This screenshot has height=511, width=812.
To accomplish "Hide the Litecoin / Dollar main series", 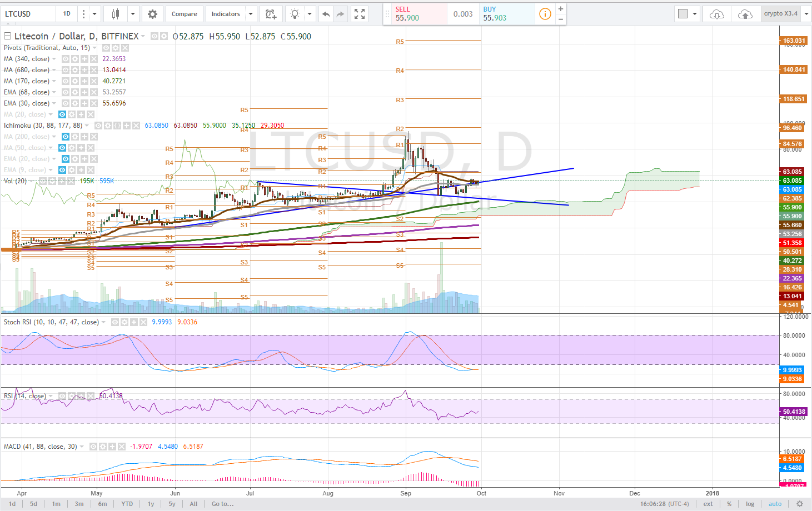I will (154, 36).
